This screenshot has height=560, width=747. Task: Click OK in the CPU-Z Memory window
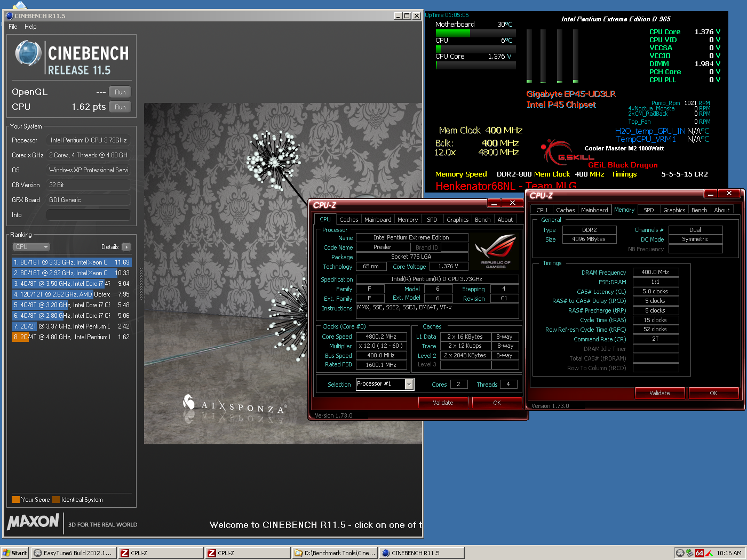713,393
